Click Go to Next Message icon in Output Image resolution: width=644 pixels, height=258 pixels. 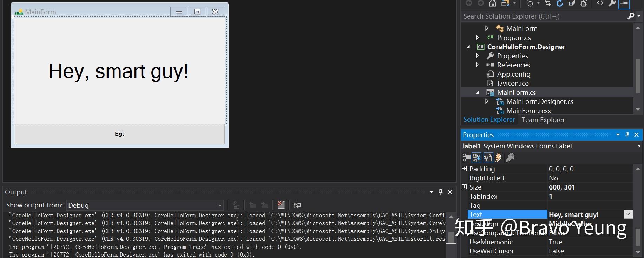[264, 205]
